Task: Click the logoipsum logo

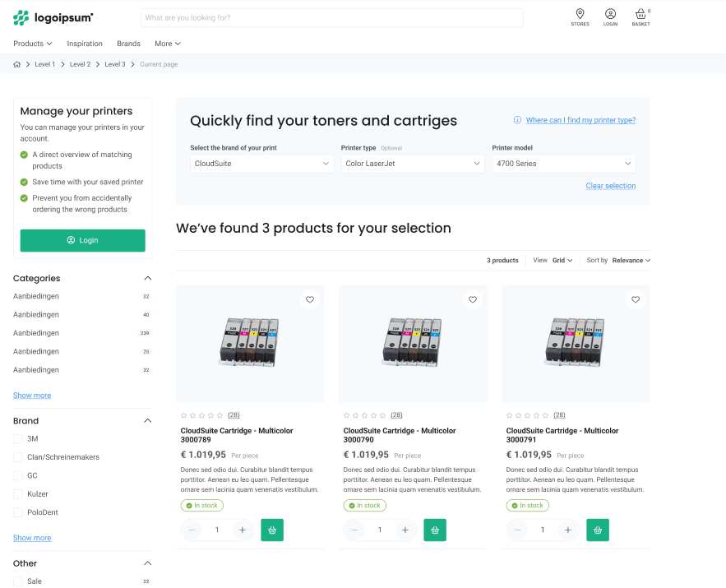Action: (x=52, y=16)
